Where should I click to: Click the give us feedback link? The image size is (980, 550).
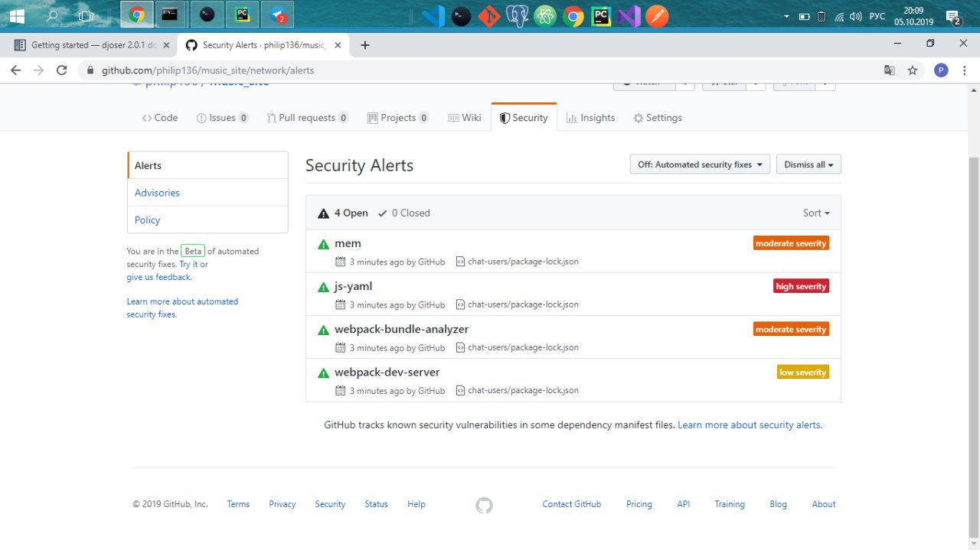pos(159,277)
